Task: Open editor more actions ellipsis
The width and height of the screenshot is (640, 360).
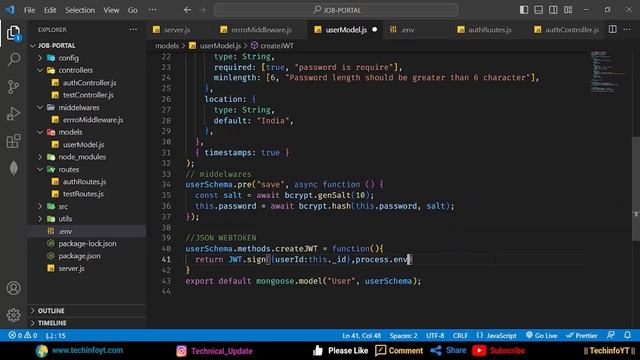Action: point(627,29)
